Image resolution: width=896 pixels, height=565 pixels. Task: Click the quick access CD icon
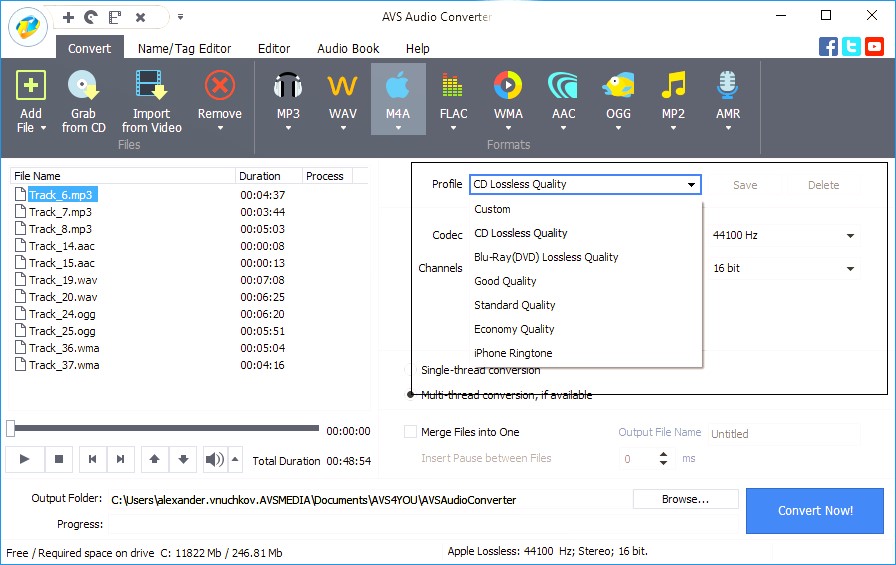[x=91, y=17]
